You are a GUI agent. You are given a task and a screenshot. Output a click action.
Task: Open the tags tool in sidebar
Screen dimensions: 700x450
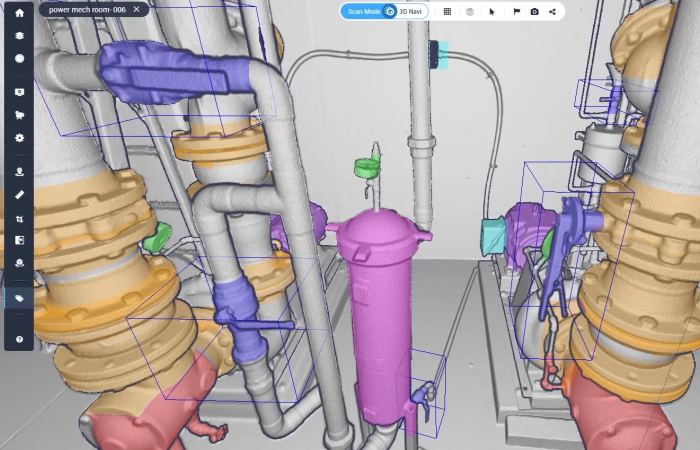coord(19,299)
